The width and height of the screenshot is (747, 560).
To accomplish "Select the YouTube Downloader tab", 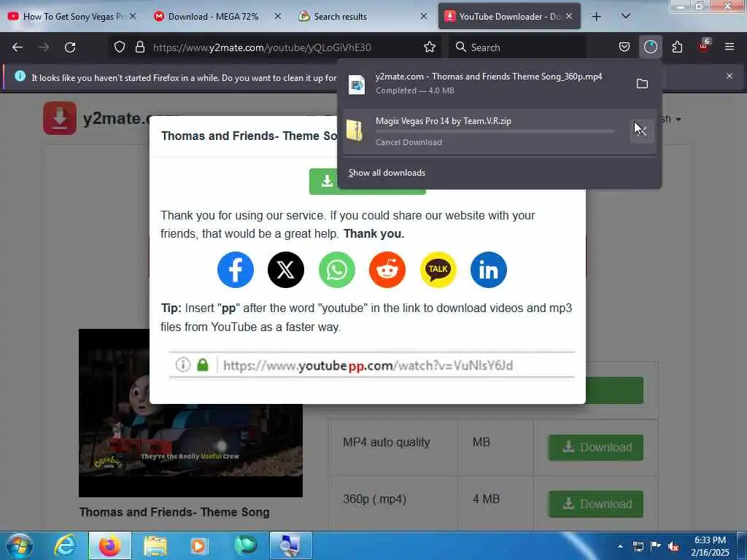I will pos(508,16).
